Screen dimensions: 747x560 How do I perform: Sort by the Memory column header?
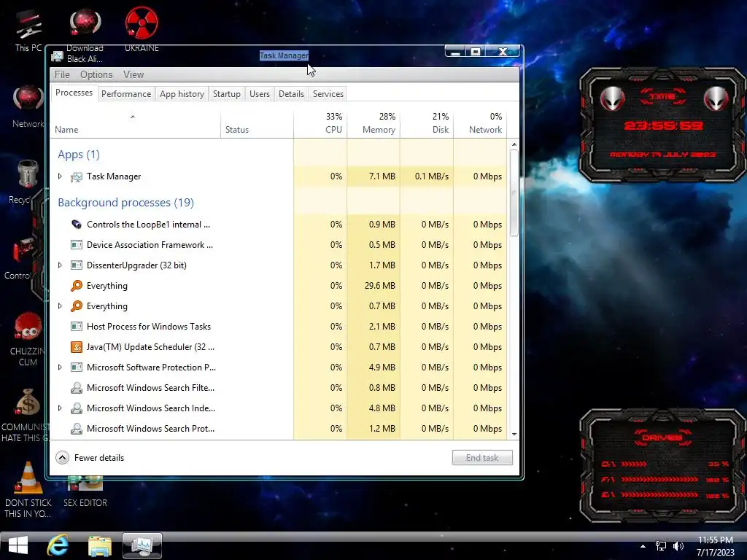click(x=373, y=123)
